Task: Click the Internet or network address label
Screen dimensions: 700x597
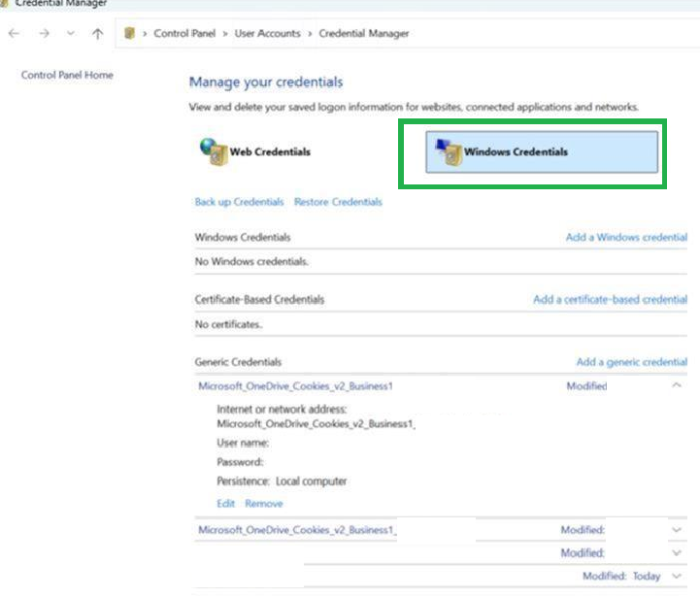Action: click(x=282, y=409)
